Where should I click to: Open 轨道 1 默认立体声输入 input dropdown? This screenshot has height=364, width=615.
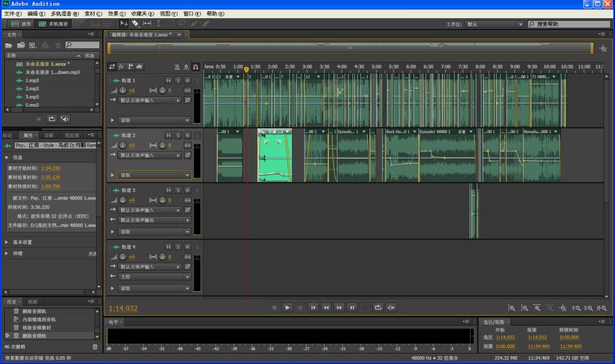[150, 100]
